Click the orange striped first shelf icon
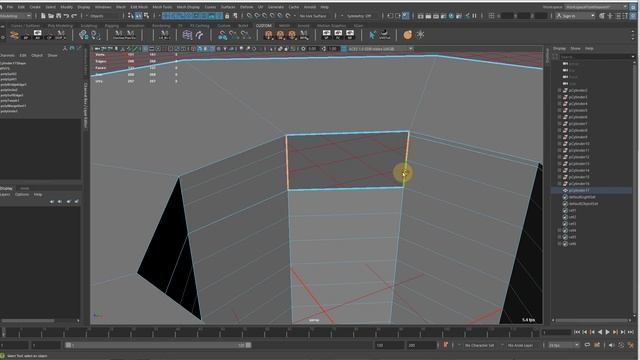This screenshot has width=640, height=360. 14,35
